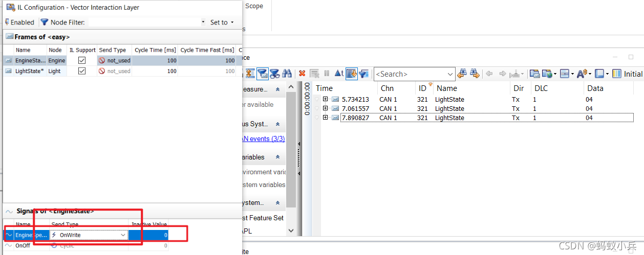Click the 'st Feature Set' sidebar entry
The width and height of the screenshot is (644, 255).
262,218
